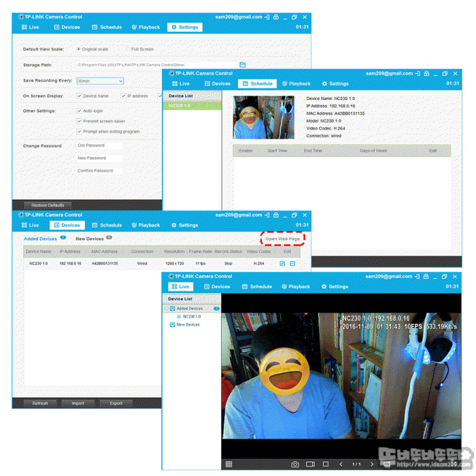Click the lock icon in the Settings window

276,17
